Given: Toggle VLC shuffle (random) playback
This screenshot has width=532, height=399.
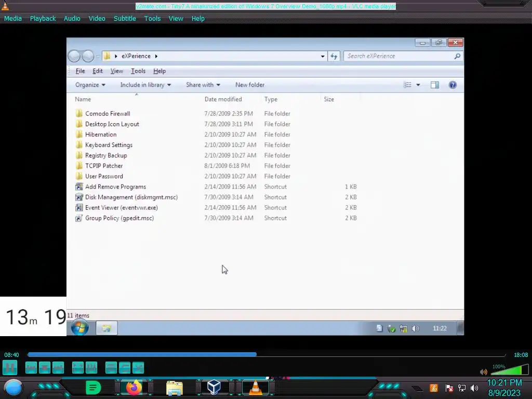Looking at the screenshot, I should tap(138, 368).
